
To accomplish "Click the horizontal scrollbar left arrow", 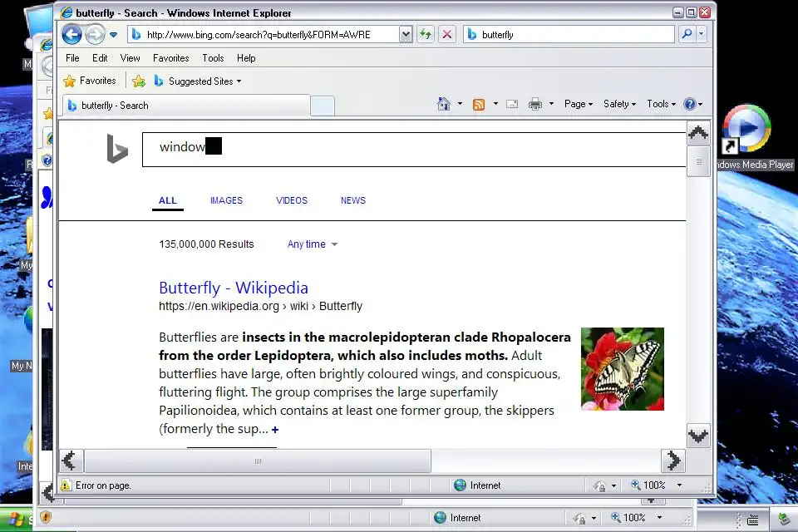I will (71, 461).
